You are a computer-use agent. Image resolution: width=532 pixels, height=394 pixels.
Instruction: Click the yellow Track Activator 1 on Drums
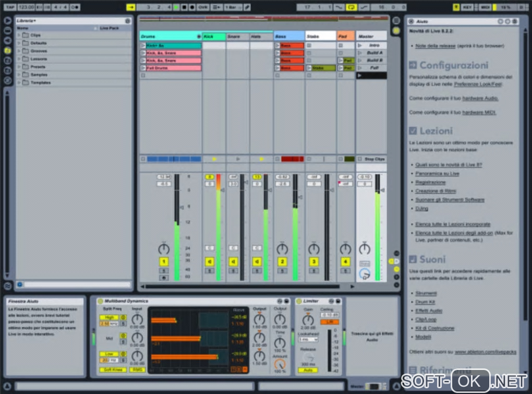point(164,261)
